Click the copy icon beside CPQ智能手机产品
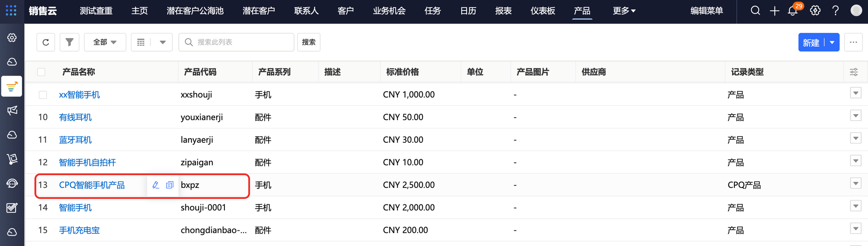Image resolution: width=868 pixels, height=246 pixels. click(x=170, y=185)
